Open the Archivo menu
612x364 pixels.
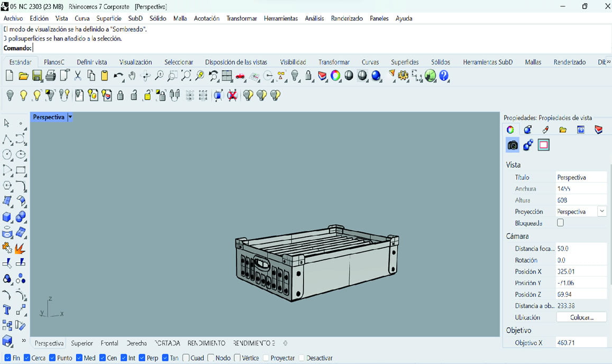(x=13, y=19)
